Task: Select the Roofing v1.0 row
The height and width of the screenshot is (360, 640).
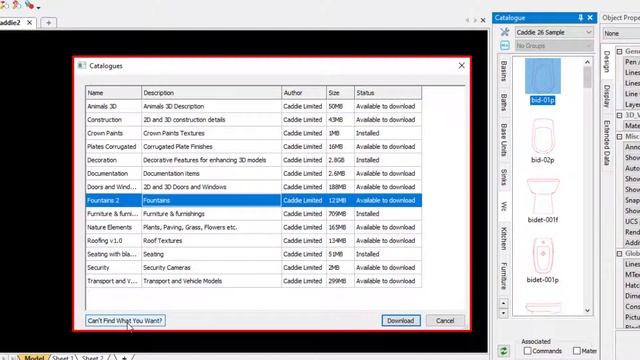Action: (253, 240)
